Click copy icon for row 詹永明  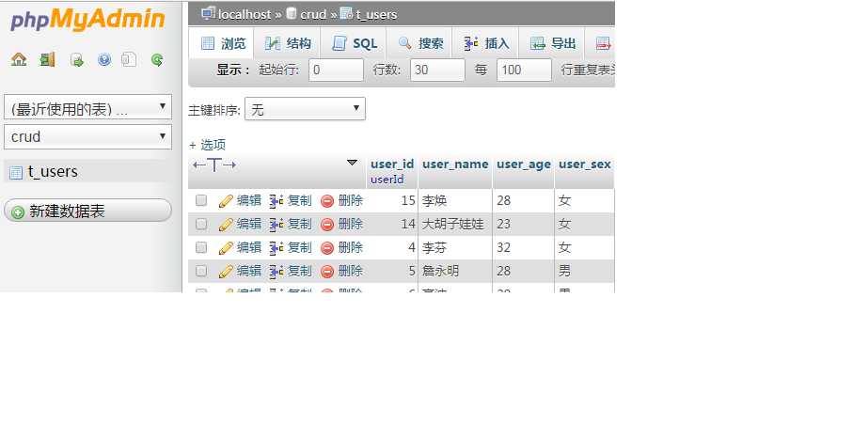click(276, 272)
